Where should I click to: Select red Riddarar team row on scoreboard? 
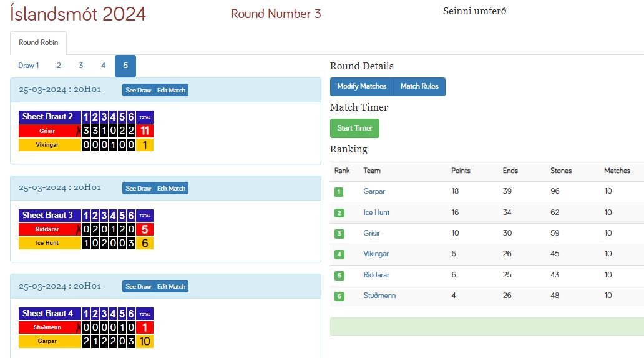(50, 229)
